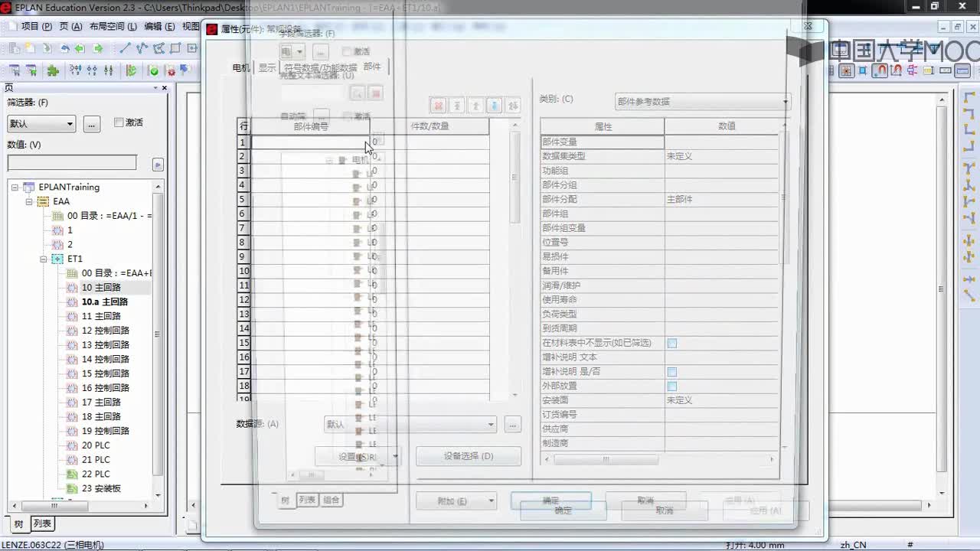Click the 安装面 property row
980x551 pixels.
tap(660, 400)
